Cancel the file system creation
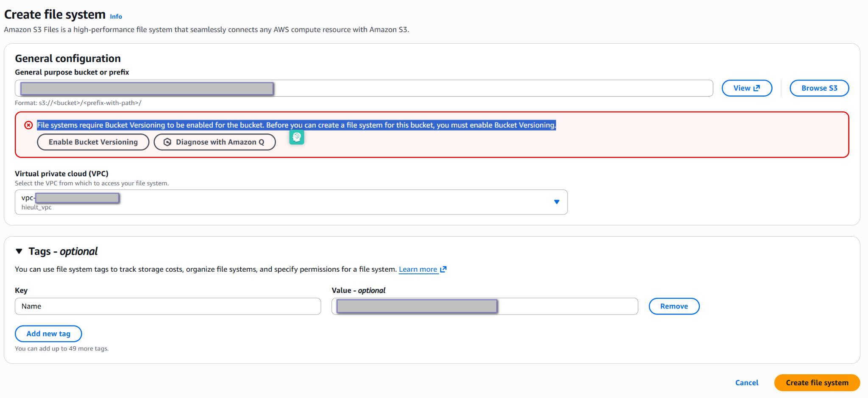 [x=747, y=383]
